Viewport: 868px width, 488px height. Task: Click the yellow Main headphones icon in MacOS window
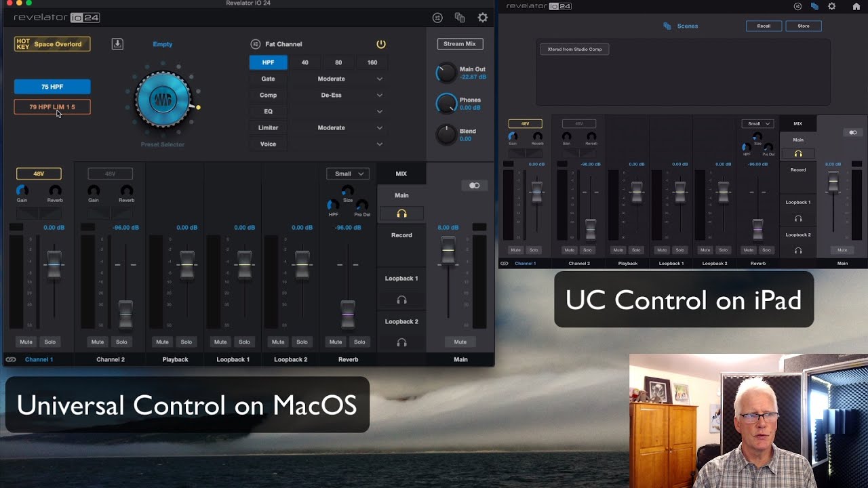pyautogui.click(x=401, y=213)
